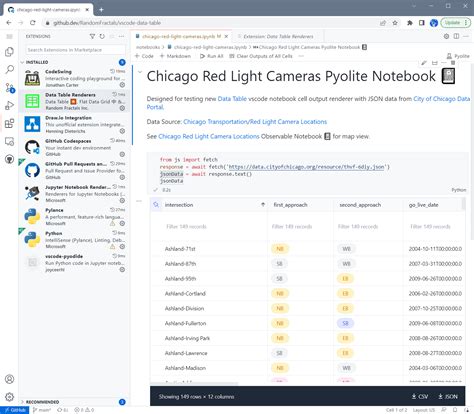Click the horizontal scrollbar under the data table
Viewport: 474px width, 414px height.
tap(195, 383)
